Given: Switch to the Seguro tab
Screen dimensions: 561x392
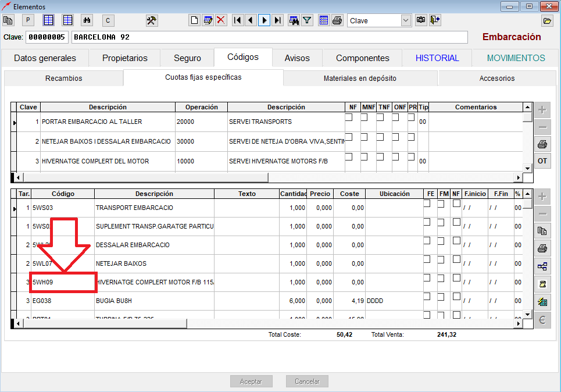Looking at the screenshot, I should coord(187,58).
